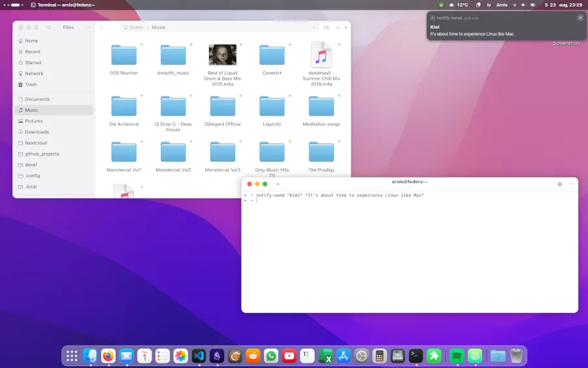Open the Files sidebar three-dot menu

(x=89, y=27)
